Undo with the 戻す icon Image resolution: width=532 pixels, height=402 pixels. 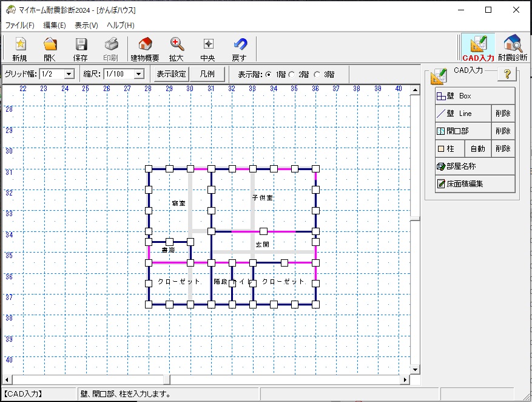(240, 49)
